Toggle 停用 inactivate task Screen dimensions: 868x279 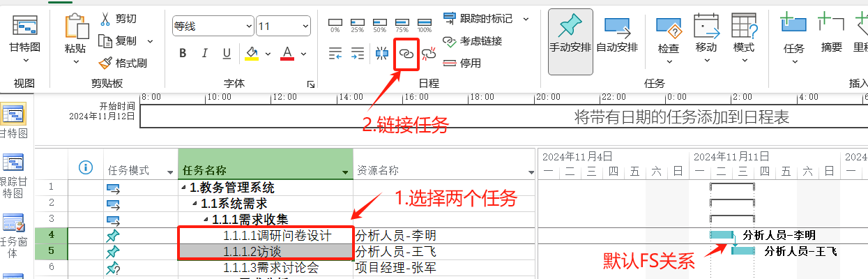tap(462, 63)
